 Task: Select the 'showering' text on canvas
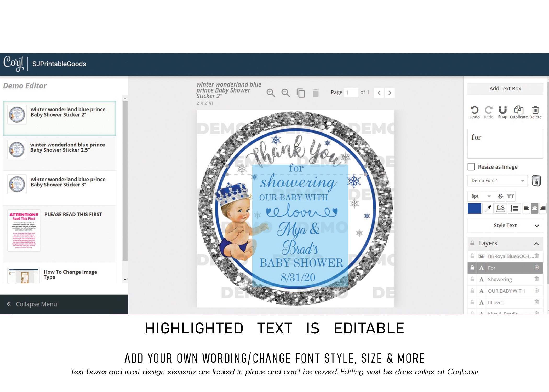pyautogui.click(x=298, y=182)
